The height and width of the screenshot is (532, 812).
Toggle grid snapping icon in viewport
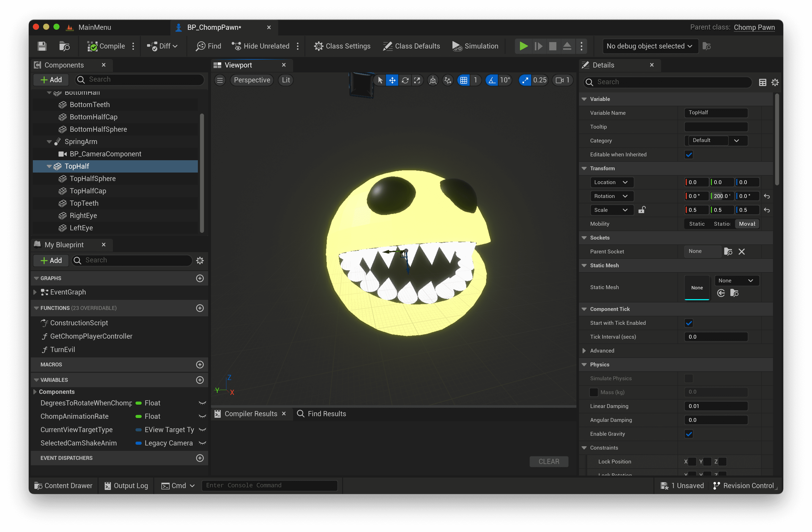[463, 80]
